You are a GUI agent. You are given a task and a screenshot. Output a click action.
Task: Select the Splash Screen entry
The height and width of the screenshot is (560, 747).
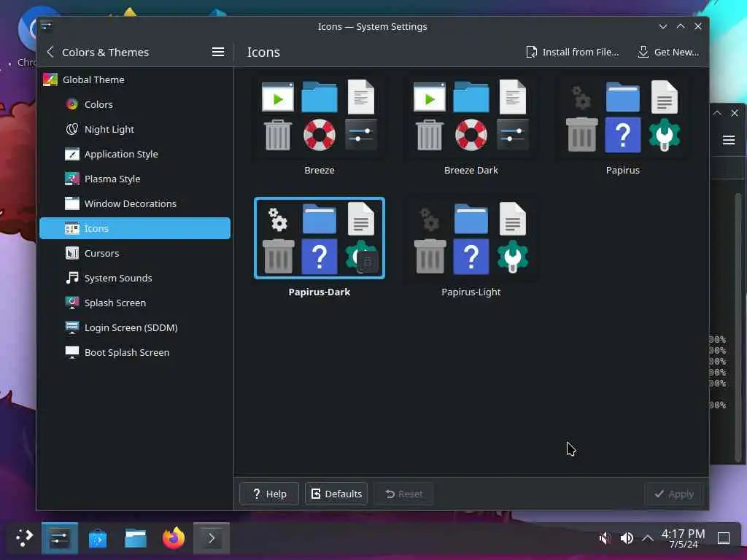pyautogui.click(x=135, y=303)
